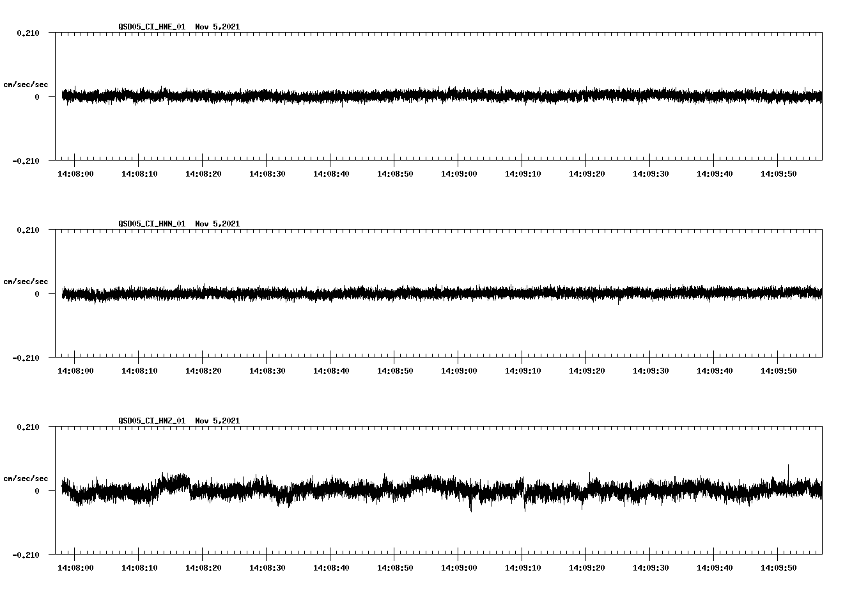Pick 14:08:20 on the HNZ time axis
The image size is (868, 591).
click(x=203, y=568)
